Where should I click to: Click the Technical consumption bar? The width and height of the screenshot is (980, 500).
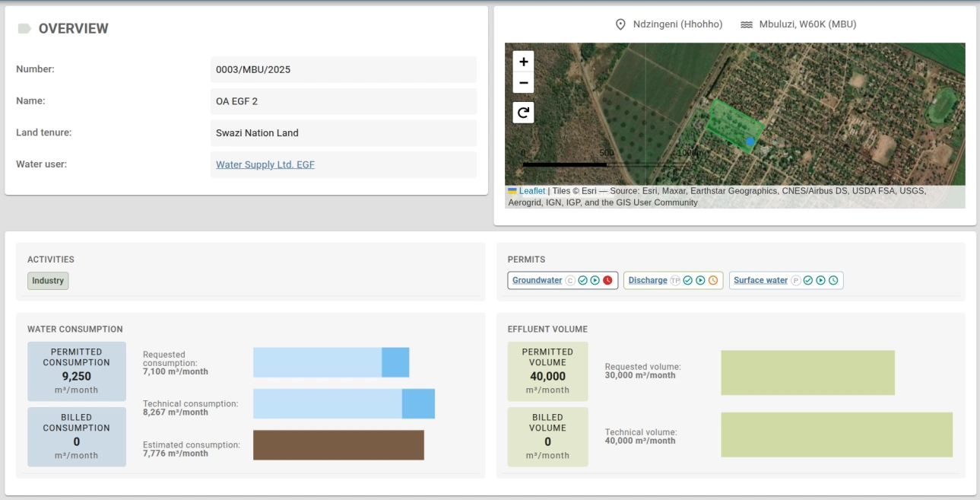click(x=344, y=403)
